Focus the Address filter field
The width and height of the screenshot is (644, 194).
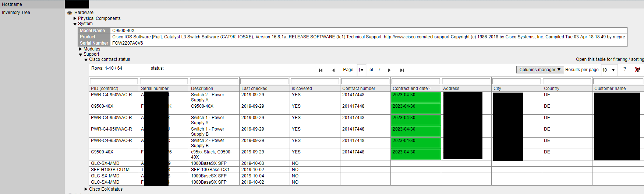(x=466, y=81)
